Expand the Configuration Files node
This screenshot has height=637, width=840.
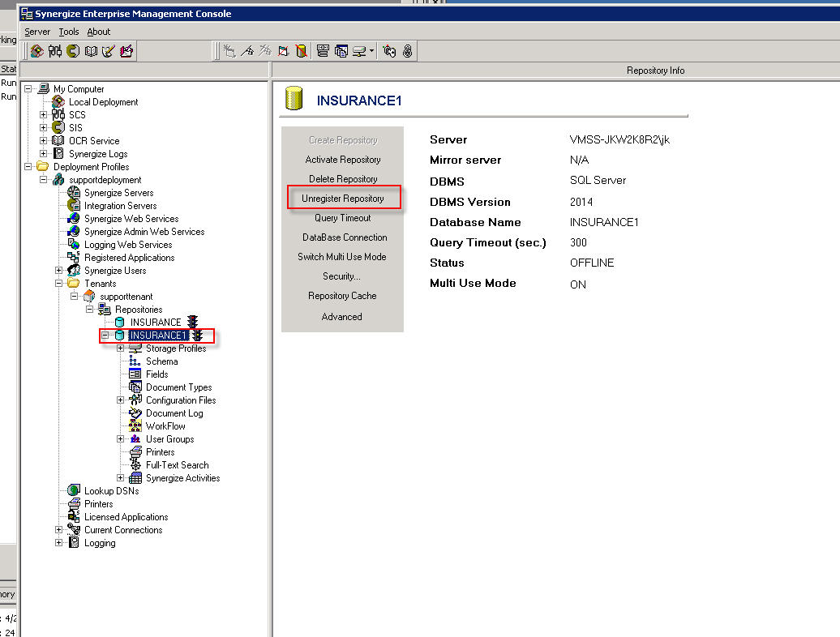point(121,400)
